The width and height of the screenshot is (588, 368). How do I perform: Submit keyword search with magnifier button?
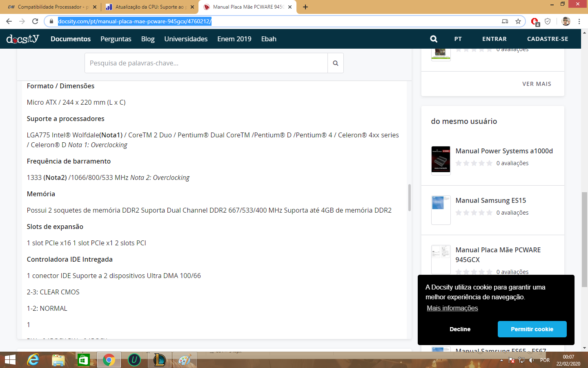tap(335, 63)
